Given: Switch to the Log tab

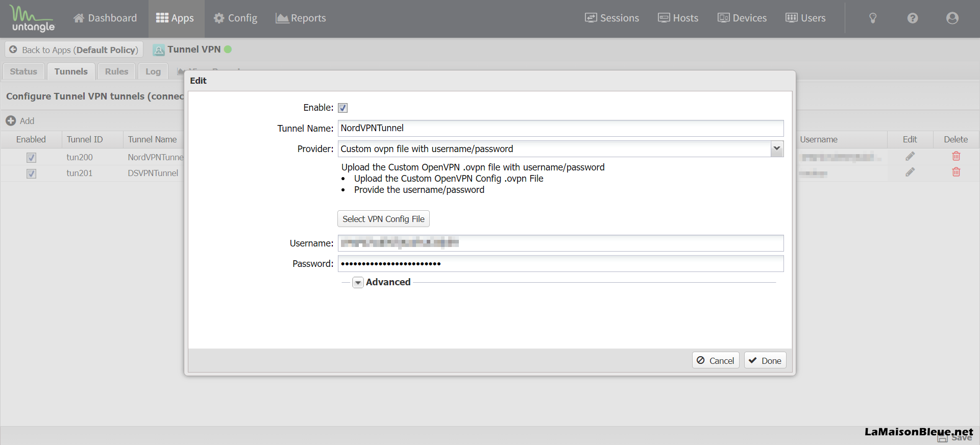Looking at the screenshot, I should [x=153, y=71].
